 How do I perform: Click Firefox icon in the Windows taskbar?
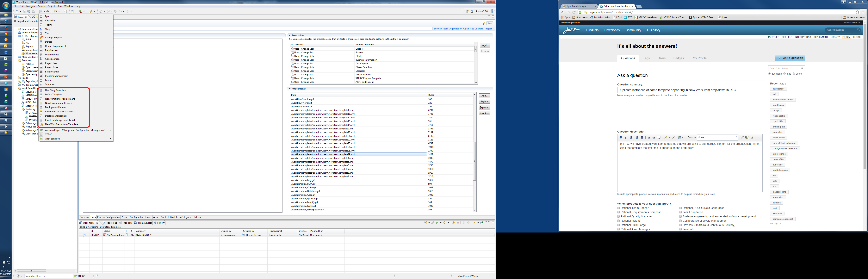click(6, 27)
